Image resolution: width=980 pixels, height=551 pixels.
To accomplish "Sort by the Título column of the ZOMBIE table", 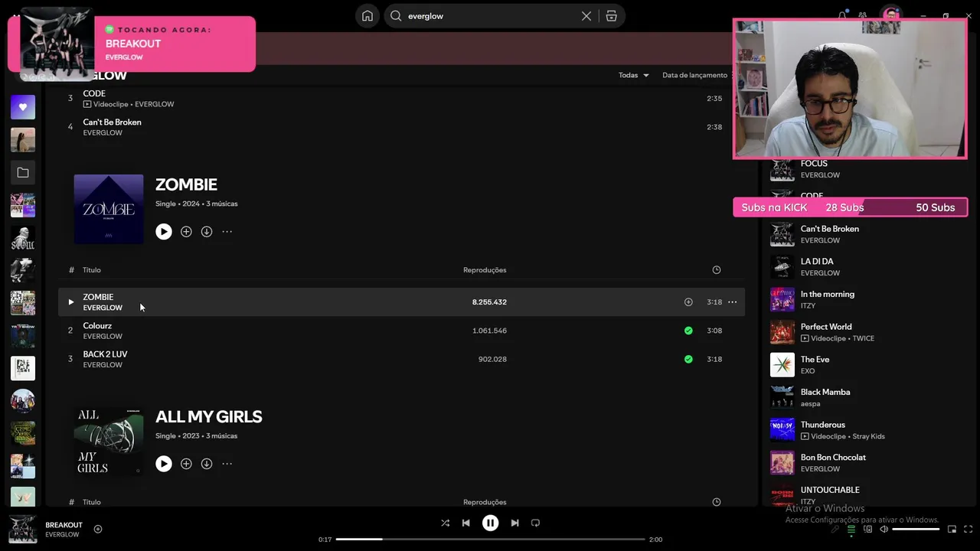I will pos(92,270).
